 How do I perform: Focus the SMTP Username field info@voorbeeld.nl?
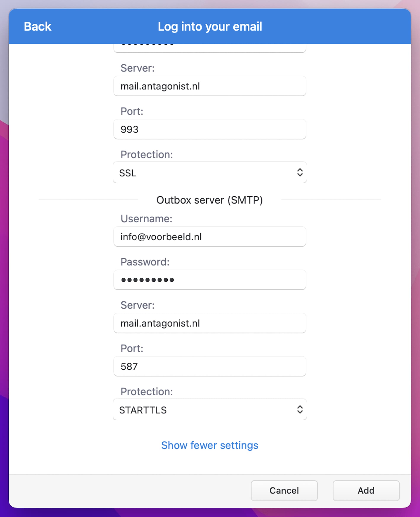pyautogui.click(x=210, y=237)
